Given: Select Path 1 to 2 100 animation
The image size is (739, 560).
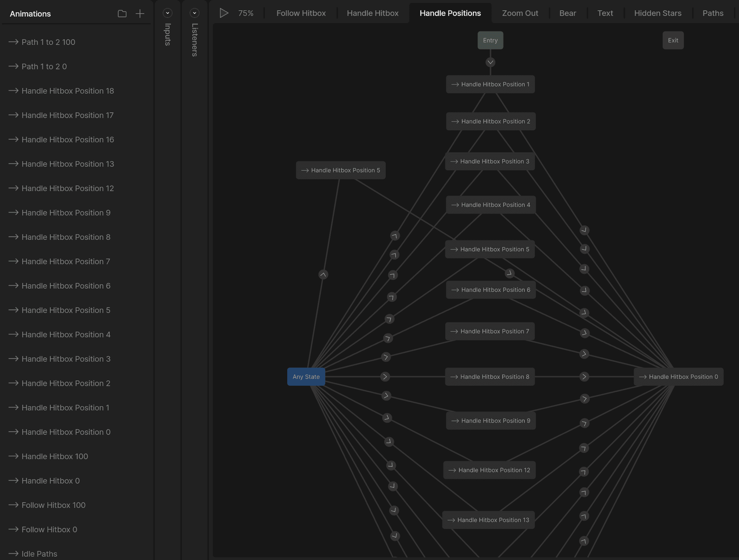Looking at the screenshot, I should point(48,42).
